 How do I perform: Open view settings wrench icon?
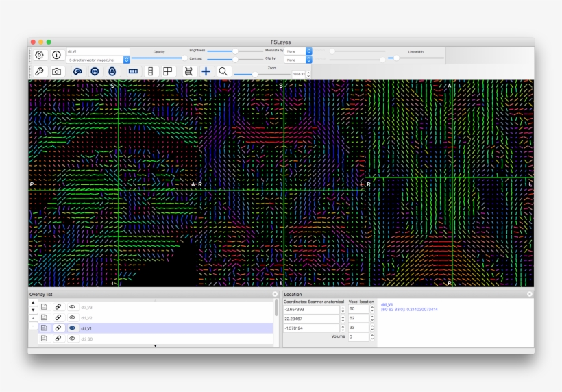[x=40, y=71]
